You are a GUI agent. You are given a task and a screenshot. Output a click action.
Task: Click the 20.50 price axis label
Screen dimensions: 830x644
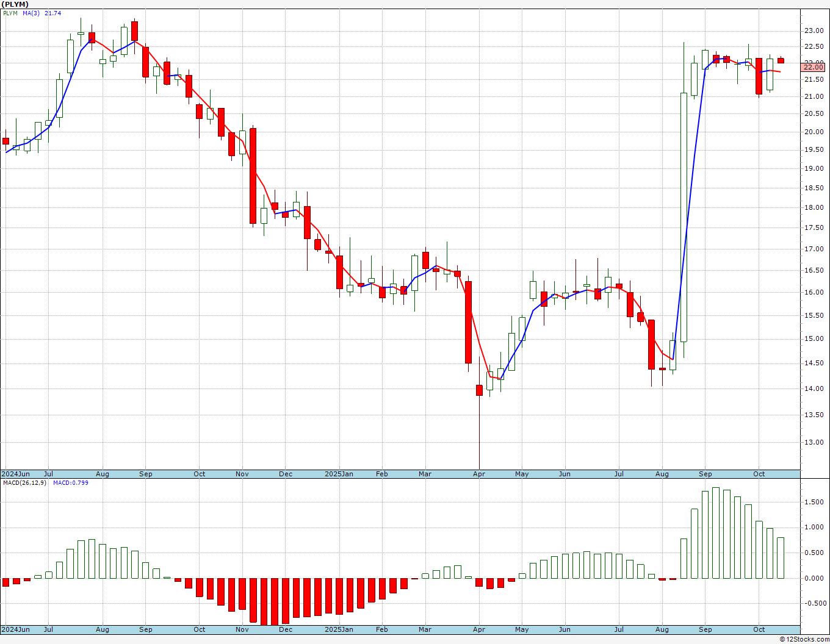[x=814, y=113]
